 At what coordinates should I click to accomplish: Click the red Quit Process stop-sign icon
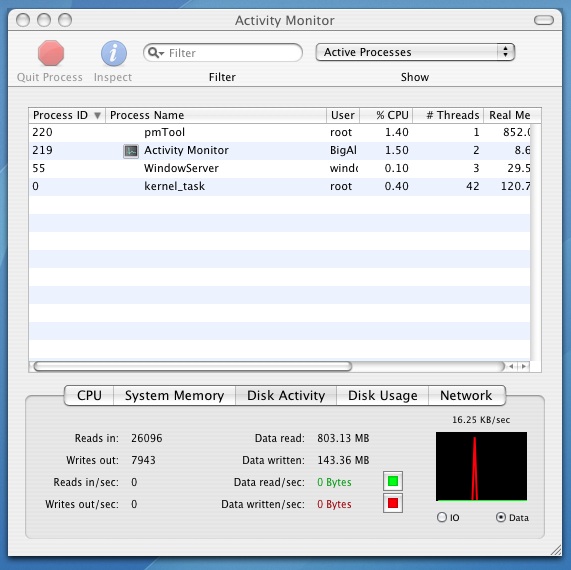(51, 53)
